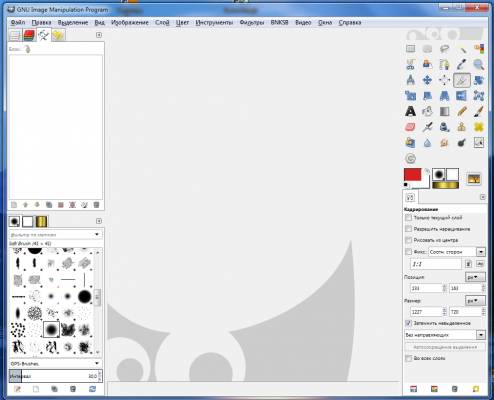
Task: Select the Clone stamp tool
Action: pos(462,127)
